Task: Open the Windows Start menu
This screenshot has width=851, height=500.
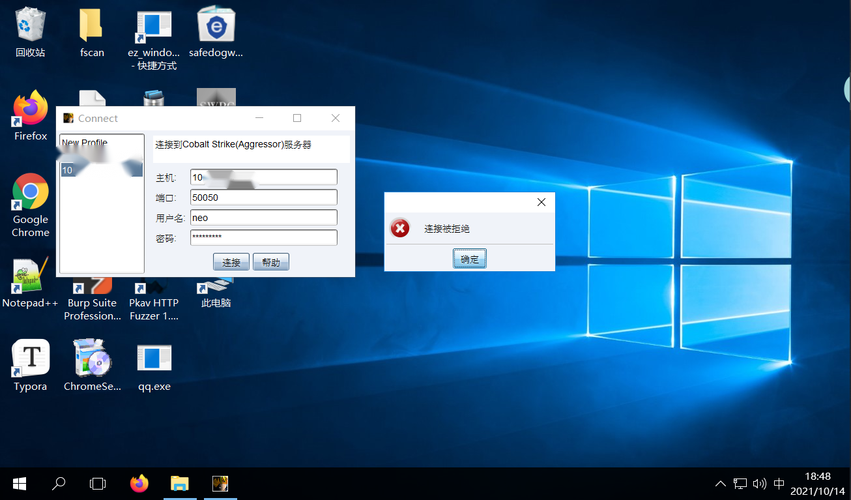Action: [20, 484]
